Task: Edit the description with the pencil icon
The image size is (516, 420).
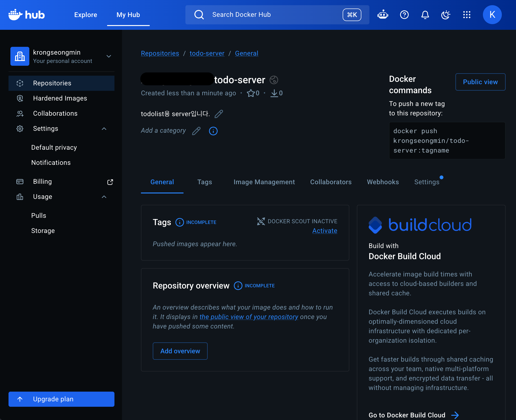Action: point(219,114)
